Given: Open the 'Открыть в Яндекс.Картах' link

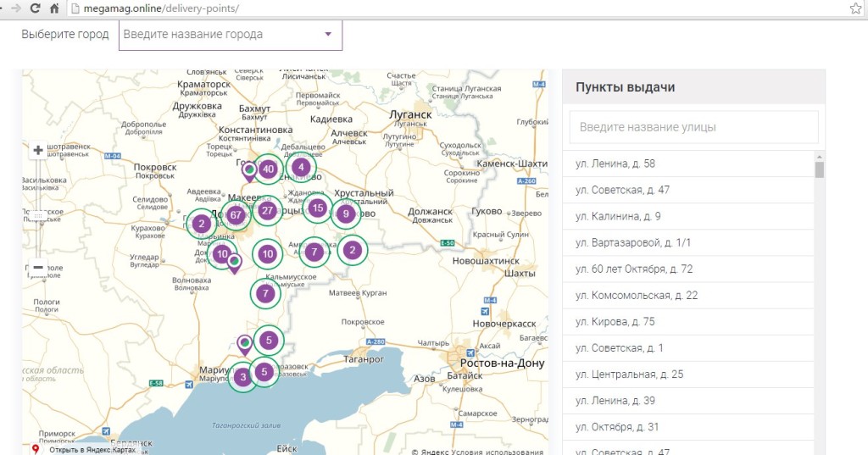Looking at the screenshot, I should tap(92, 449).
